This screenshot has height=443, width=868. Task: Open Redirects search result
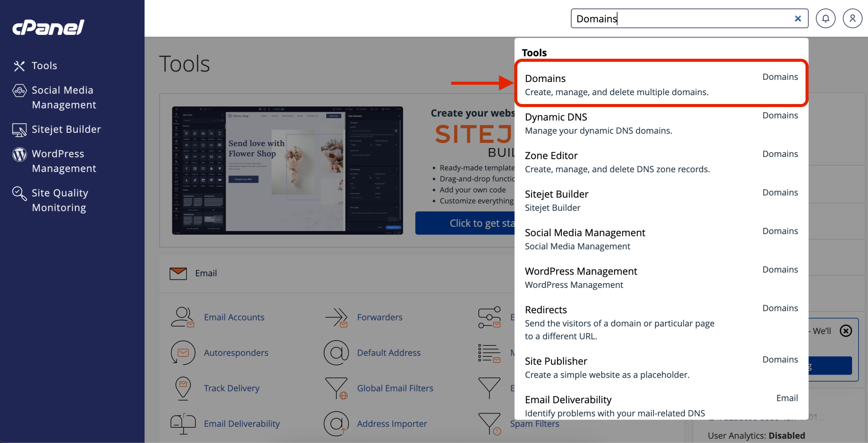point(661,323)
